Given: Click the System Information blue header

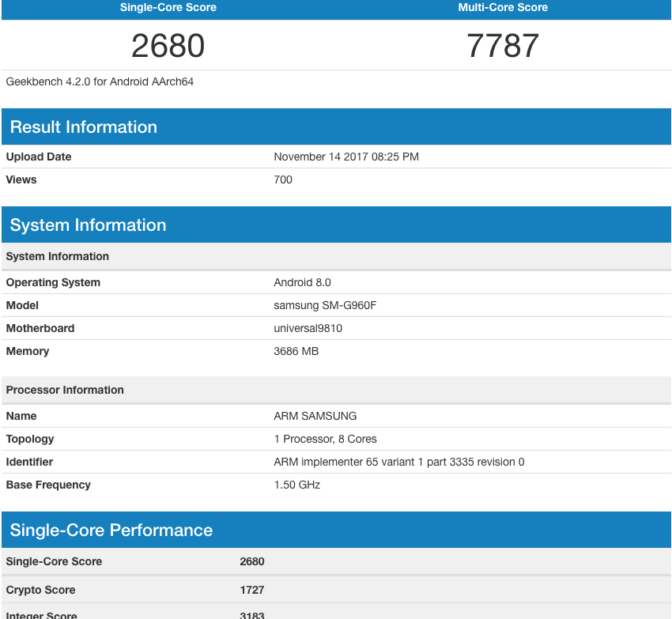Looking at the screenshot, I should coord(88,225).
